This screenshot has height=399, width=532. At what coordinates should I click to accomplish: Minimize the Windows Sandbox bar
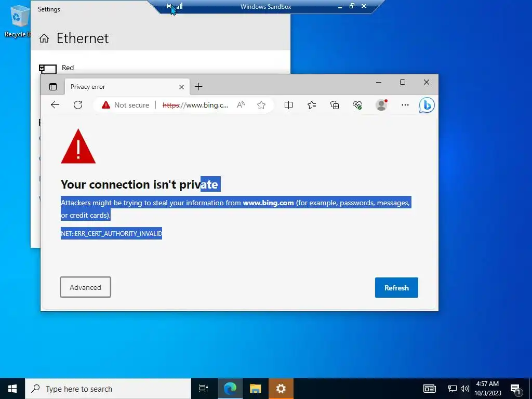[340, 6]
